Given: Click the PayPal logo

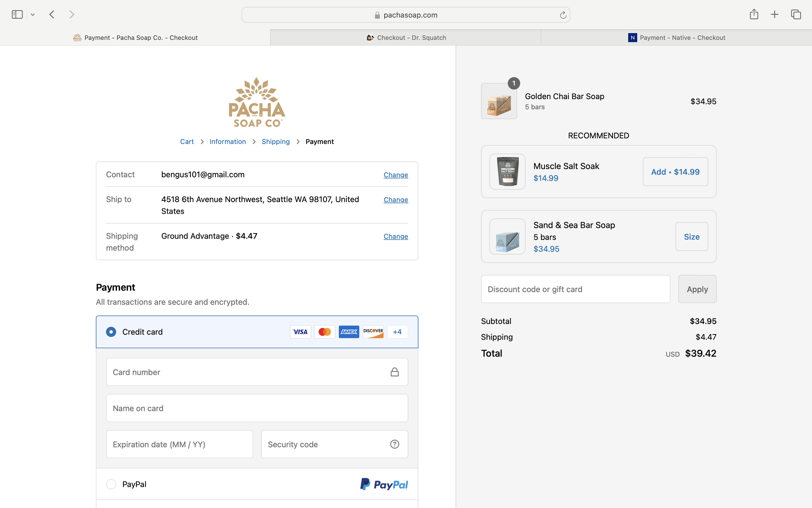Looking at the screenshot, I should (384, 484).
